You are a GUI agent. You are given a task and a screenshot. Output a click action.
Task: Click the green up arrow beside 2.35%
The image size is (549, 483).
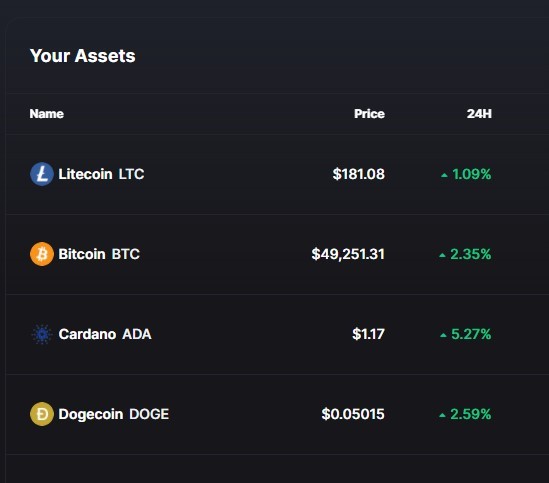click(x=442, y=255)
